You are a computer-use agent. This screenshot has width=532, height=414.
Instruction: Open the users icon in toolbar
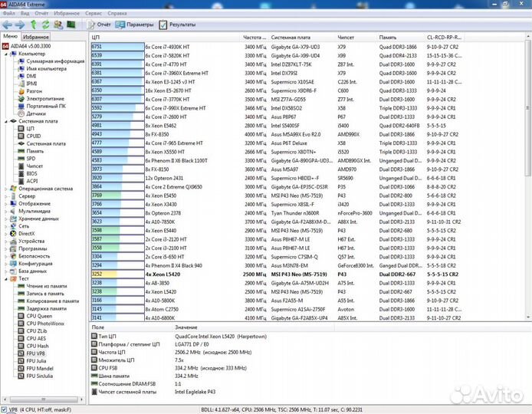tap(58, 25)
